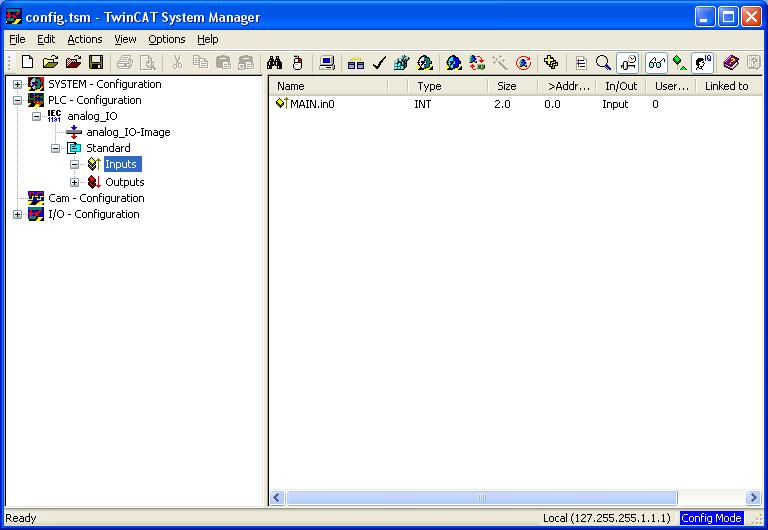Click the Generate mappings icon
The height and width of the screenshot is (530, 768).
pyautogui.click(x=356, y=62)
